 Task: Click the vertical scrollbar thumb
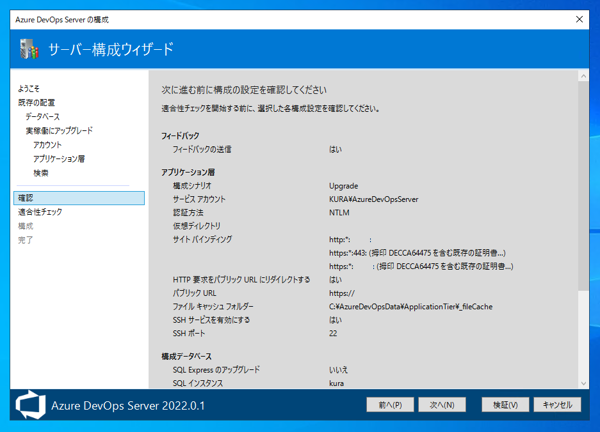[x=583, y=186]
